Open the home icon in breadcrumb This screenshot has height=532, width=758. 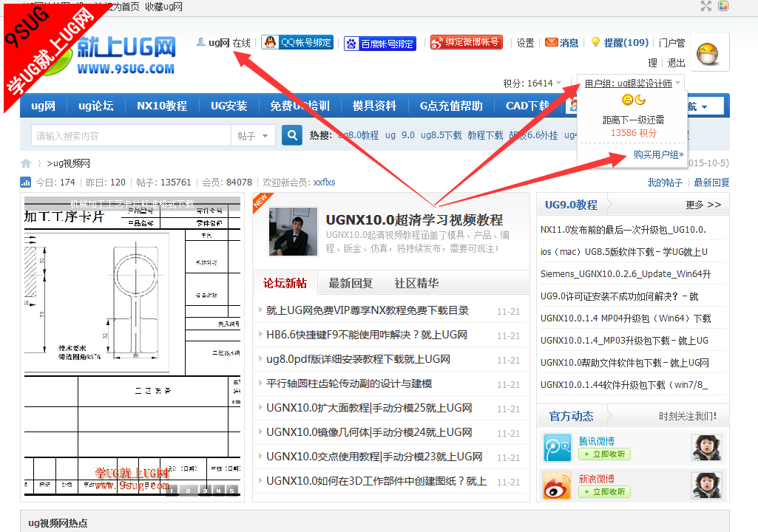(x=26, y=163)
